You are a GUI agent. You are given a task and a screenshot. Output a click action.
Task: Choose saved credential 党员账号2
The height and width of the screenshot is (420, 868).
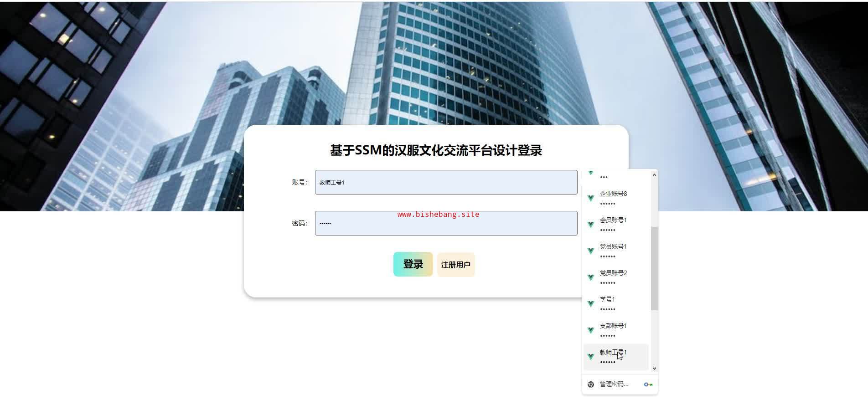(616, 277)
